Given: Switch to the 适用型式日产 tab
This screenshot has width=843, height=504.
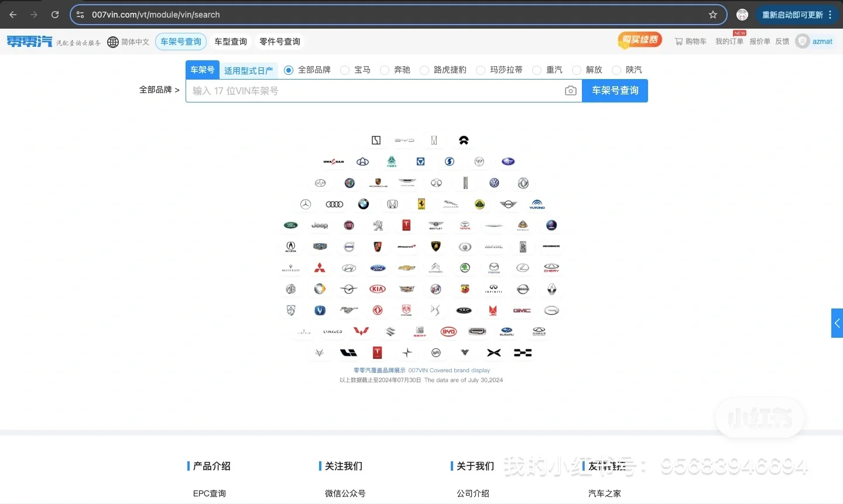Looking at the screenshot, I should pos(249,70).
